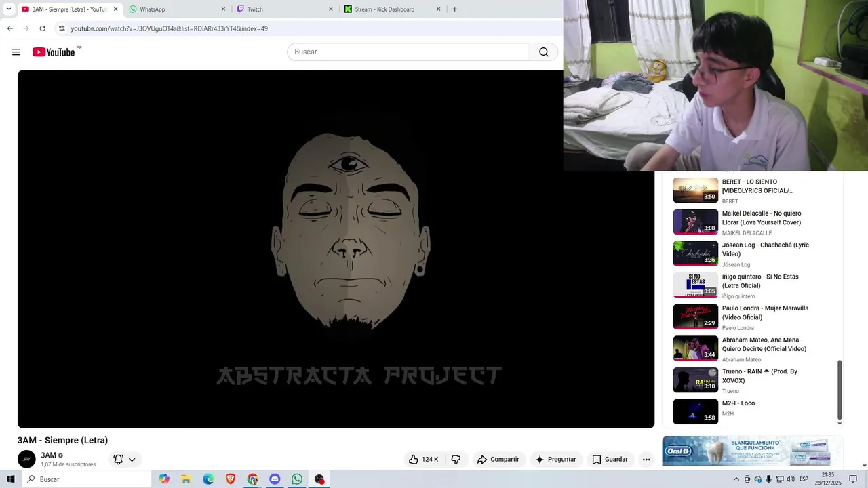Open the YouTube hamburger guide menu
The image size is (868, 488).
(x=16, y=52)
